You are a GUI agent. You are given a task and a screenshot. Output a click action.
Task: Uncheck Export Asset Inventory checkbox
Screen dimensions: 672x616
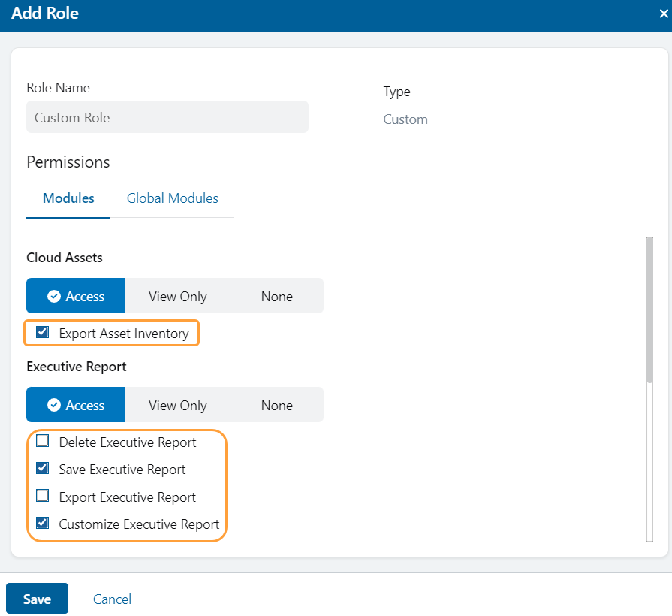pyautogui.click(x=43, y=332)
